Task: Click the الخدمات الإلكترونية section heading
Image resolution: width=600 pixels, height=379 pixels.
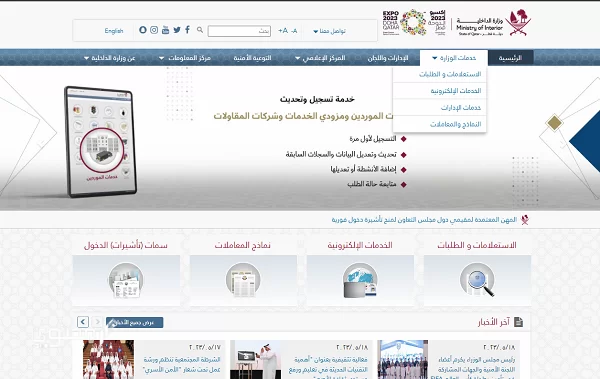Action: pos(360,245)
